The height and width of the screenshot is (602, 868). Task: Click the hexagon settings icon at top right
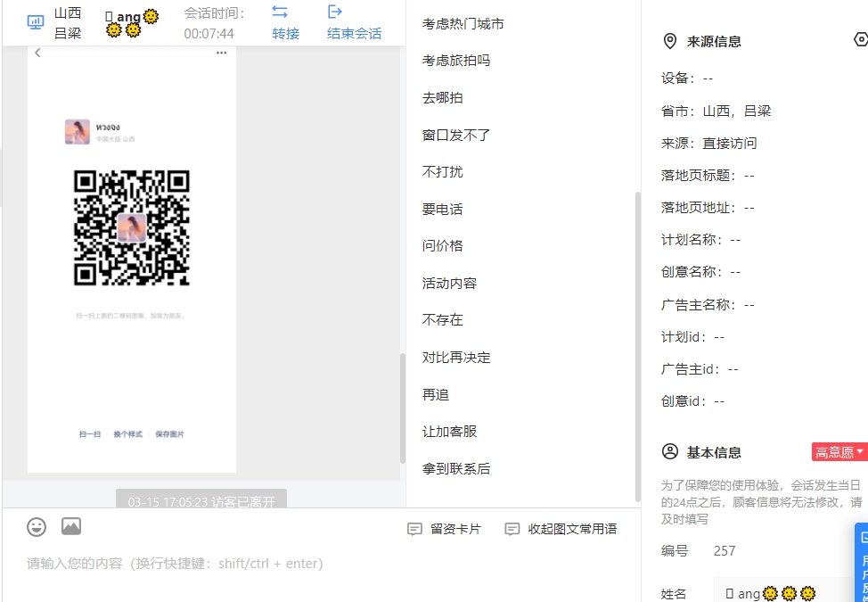862,39
